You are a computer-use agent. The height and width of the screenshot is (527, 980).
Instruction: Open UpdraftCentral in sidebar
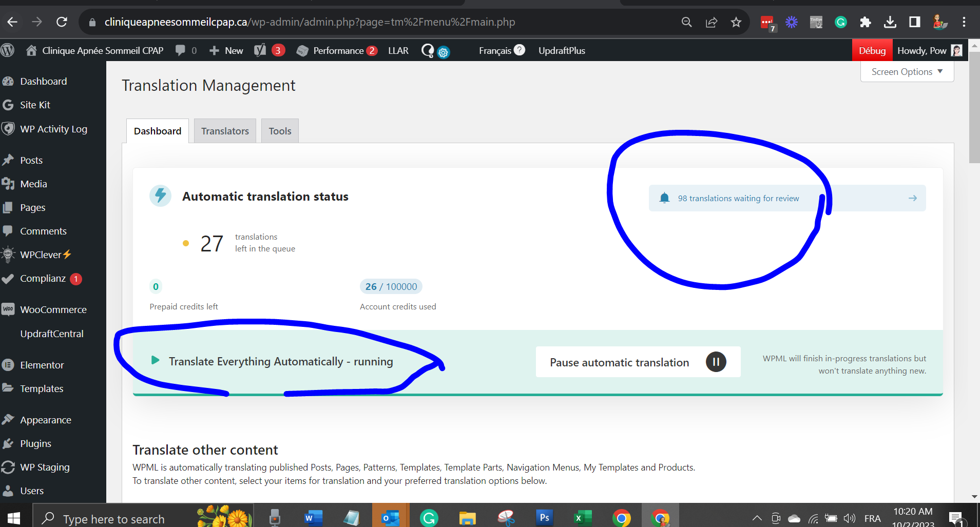tap(52, 334)
